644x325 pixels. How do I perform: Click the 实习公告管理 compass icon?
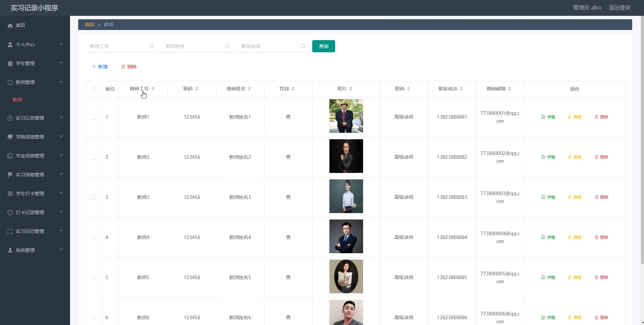10,118
